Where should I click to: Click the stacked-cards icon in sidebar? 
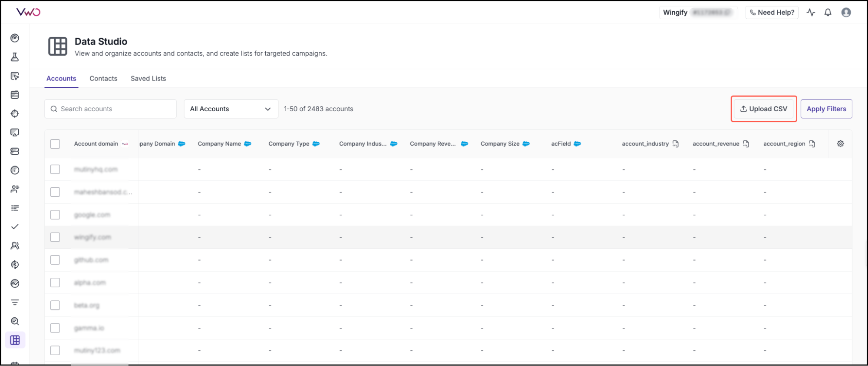15,95
